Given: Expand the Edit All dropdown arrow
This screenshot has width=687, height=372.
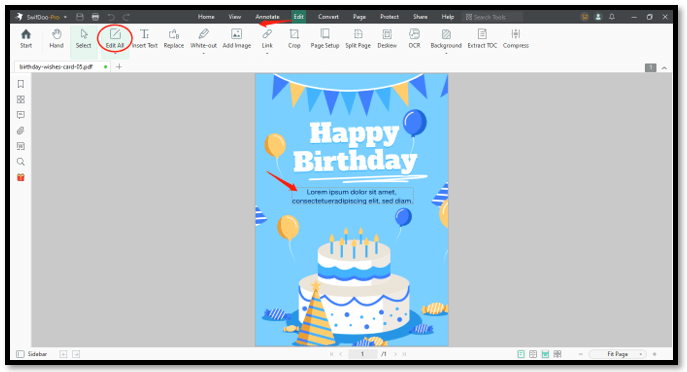Looking at the screenshot, I should pyautogui.click(x=115, y=53).
